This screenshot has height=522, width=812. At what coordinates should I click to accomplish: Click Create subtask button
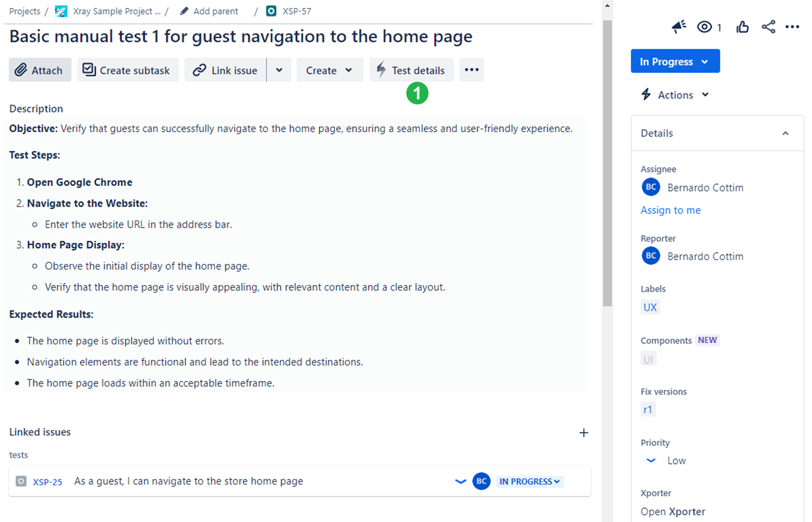point(128,70)
